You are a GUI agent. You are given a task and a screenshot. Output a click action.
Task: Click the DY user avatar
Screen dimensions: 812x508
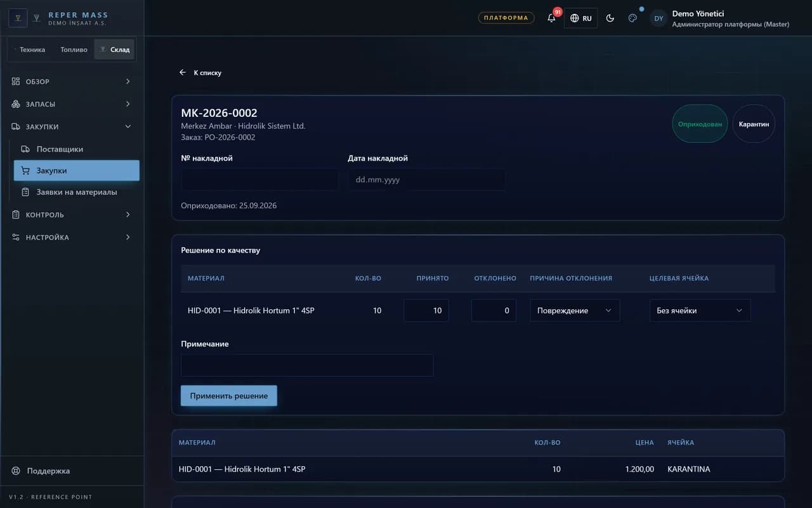658,18
